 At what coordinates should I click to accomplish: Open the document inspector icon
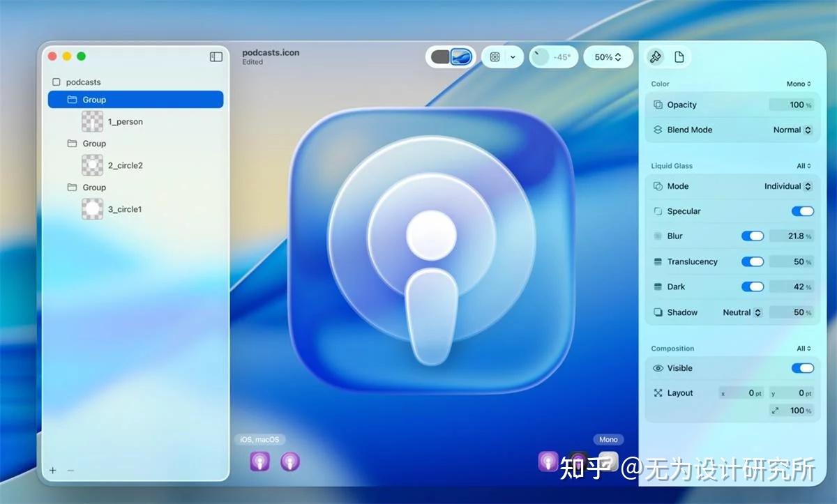[679, 57]
